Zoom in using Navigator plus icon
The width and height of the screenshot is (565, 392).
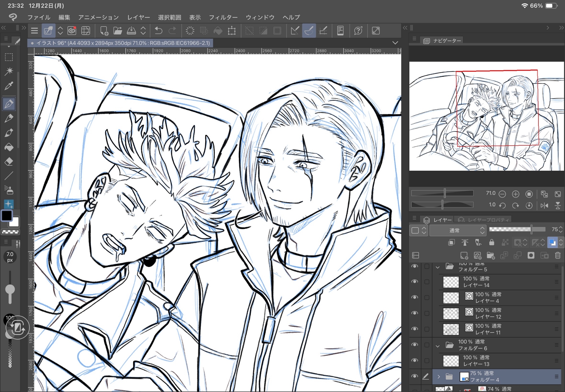[x=516, y=194]
